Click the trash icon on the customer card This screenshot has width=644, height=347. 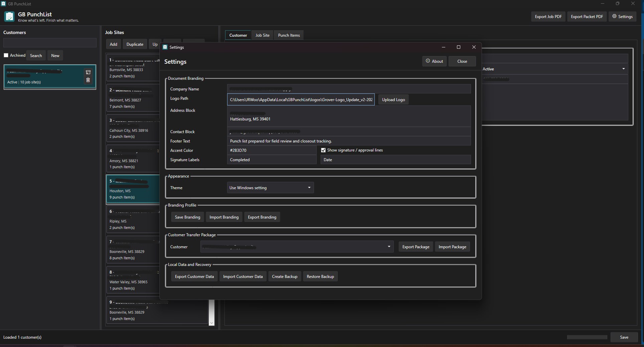(x=88, y=80)
